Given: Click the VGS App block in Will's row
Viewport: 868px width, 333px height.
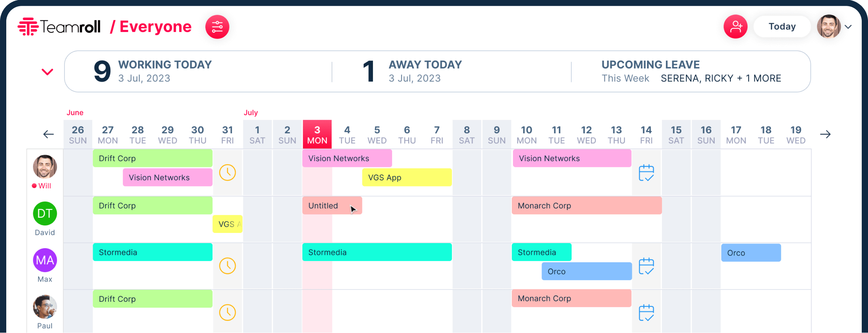Looking at the screenshot, I should tap(407, 177).
